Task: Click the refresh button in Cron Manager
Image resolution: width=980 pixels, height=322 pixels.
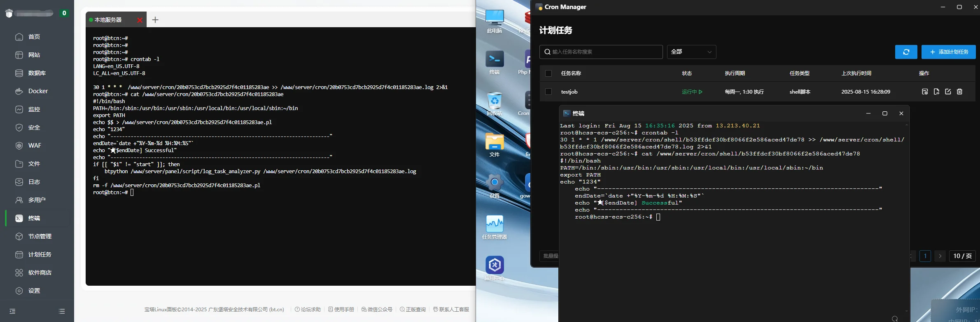Action: (906, 52)
